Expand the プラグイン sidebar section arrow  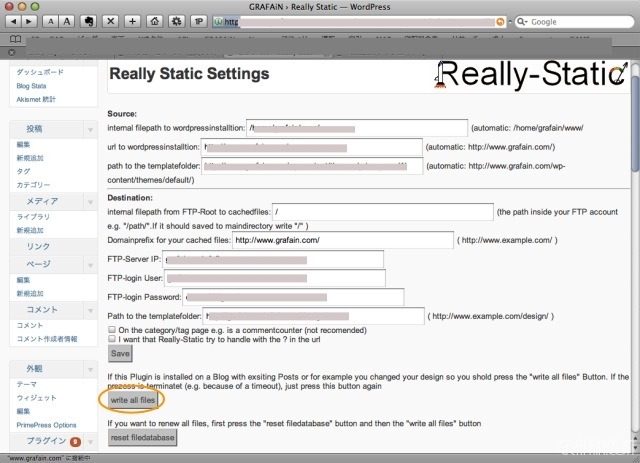coord(90,442)
